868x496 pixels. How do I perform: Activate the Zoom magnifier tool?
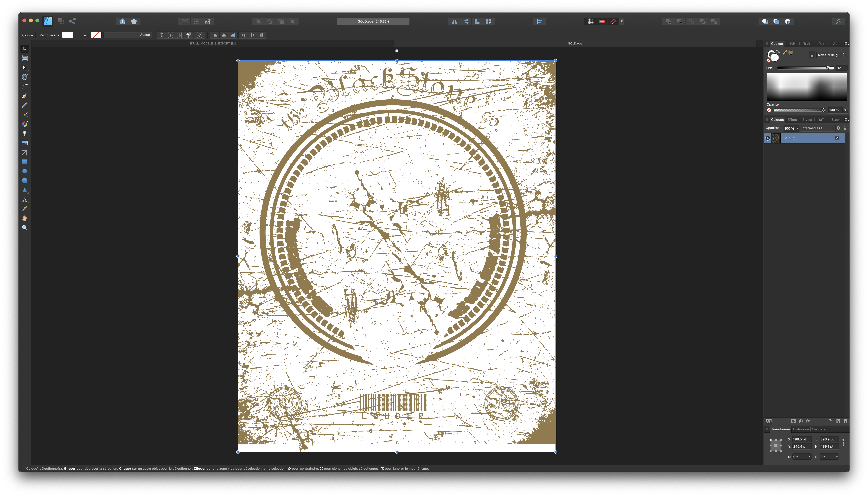tap(25, 228)
